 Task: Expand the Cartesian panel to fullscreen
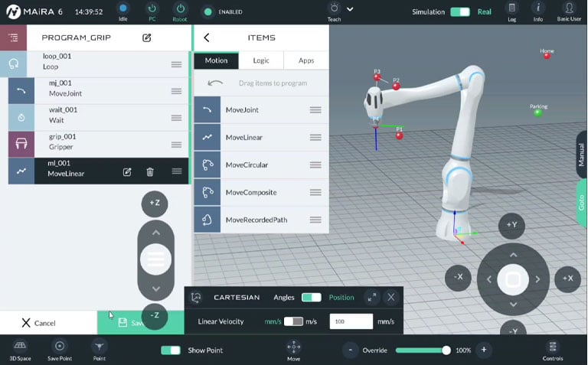371,297
